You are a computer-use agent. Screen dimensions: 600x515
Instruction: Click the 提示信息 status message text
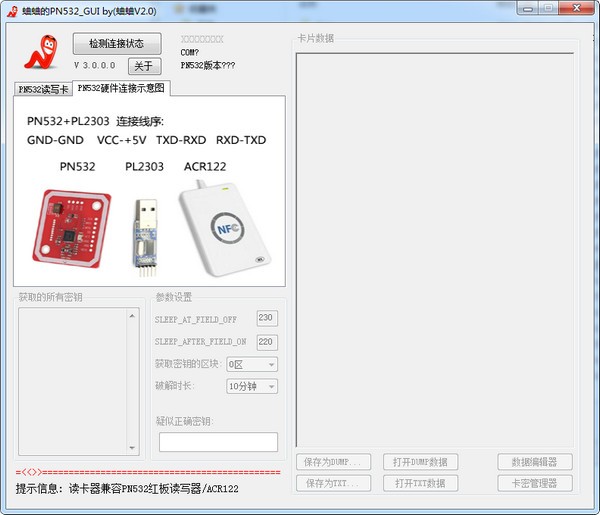coord(127,489)
